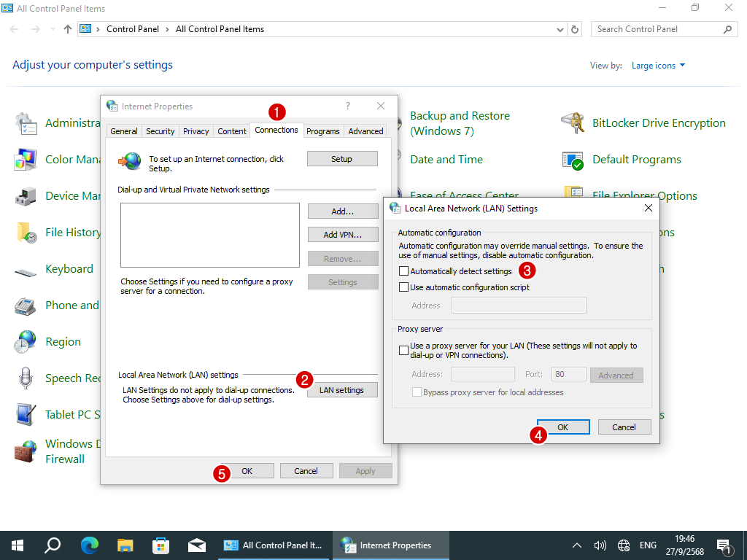The width and height of the screenshot is (747, 560).
Task: Enable Use a proxy server for your LAN
Action: [x=404, y=351]
